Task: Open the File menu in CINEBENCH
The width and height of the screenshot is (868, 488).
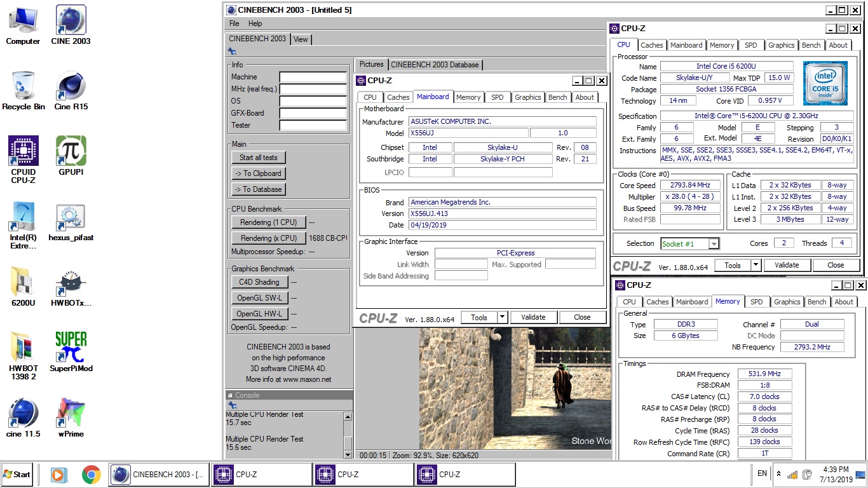Action: pos(234,24)
